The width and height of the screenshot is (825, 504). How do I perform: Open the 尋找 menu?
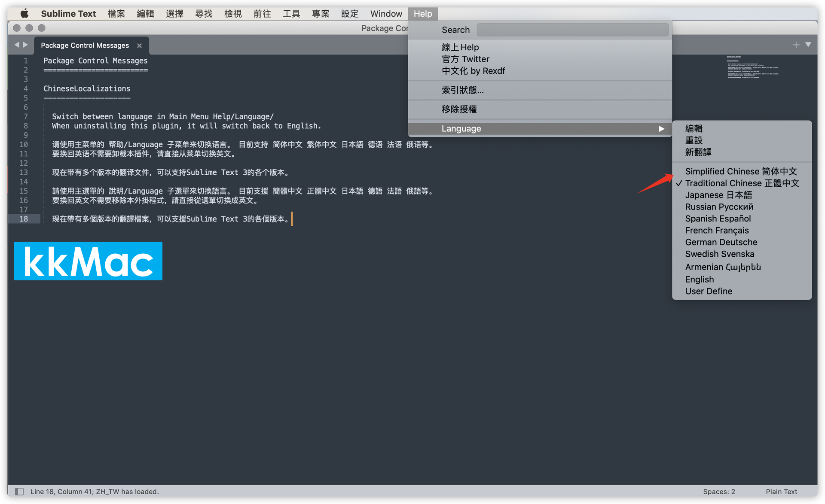204,13
